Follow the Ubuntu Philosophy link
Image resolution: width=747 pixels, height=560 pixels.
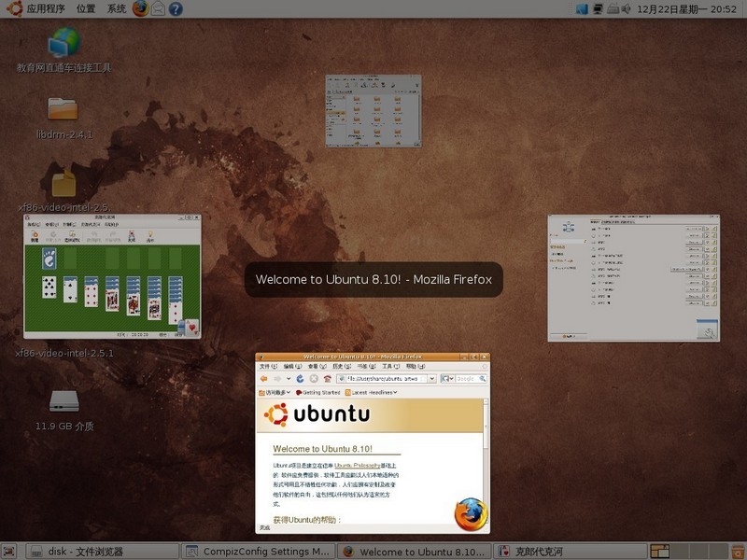click(358, 465)
